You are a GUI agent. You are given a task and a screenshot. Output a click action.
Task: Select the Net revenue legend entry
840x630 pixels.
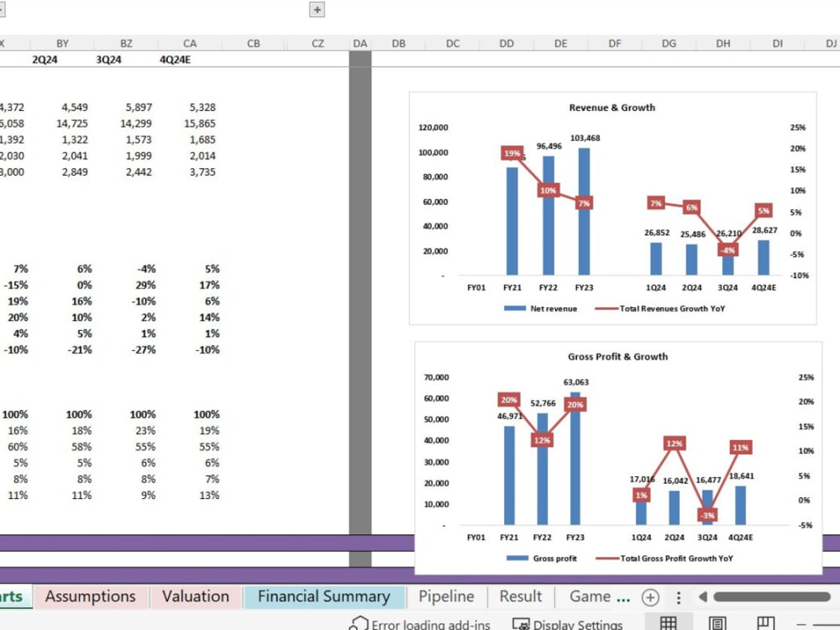540,308
